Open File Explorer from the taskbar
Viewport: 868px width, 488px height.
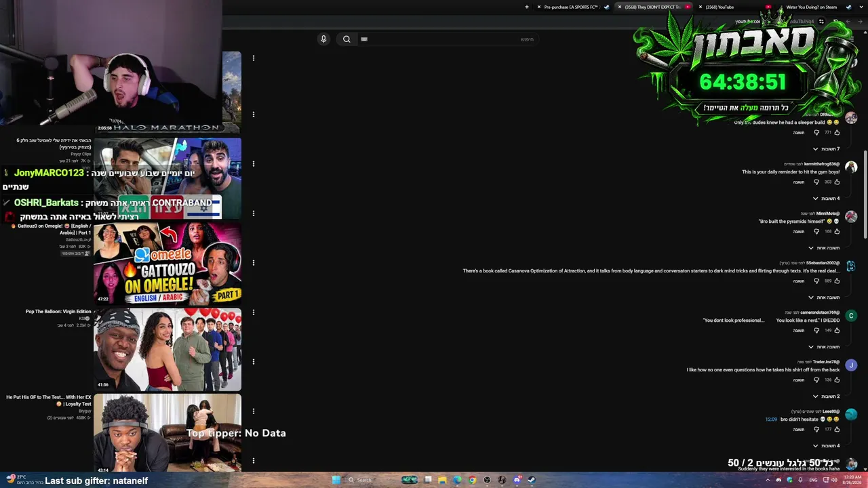[x=442, y=480]
